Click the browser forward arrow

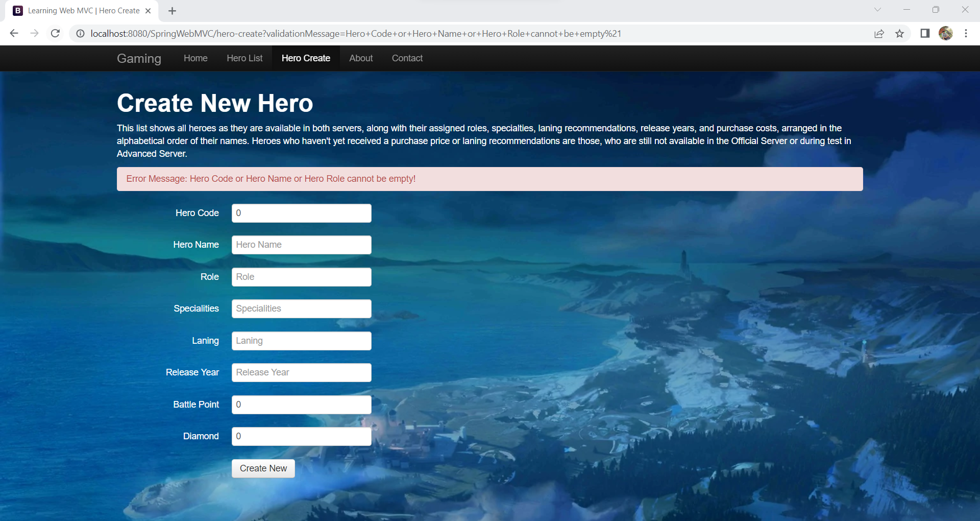(34, 33)
